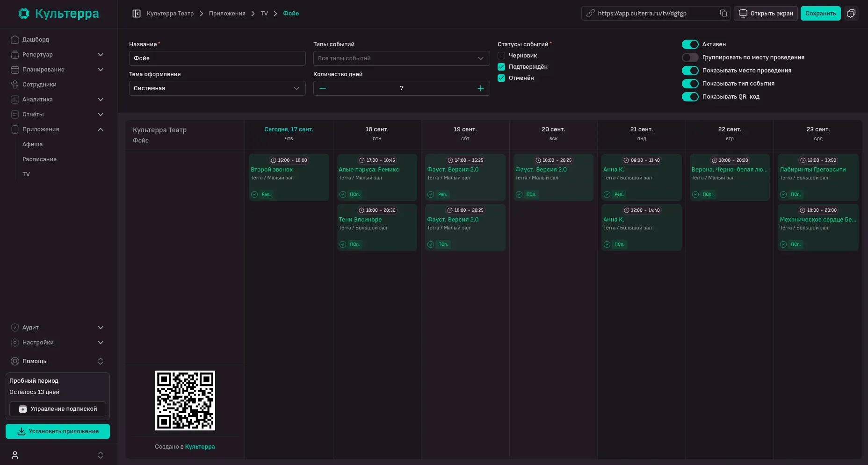The image size is (868, 465).
Task: Expand Репертуар submenu chevron
Action: [x=100, y=55]
